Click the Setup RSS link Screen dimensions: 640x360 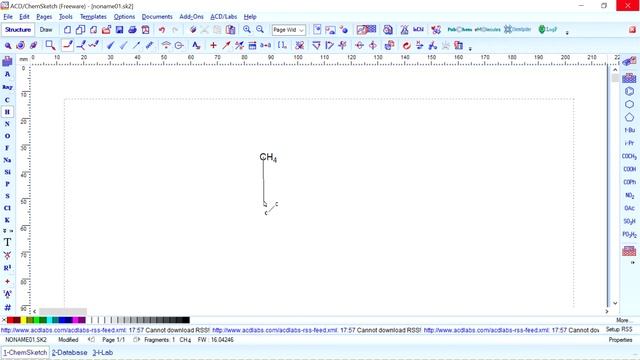click(619, 329)
